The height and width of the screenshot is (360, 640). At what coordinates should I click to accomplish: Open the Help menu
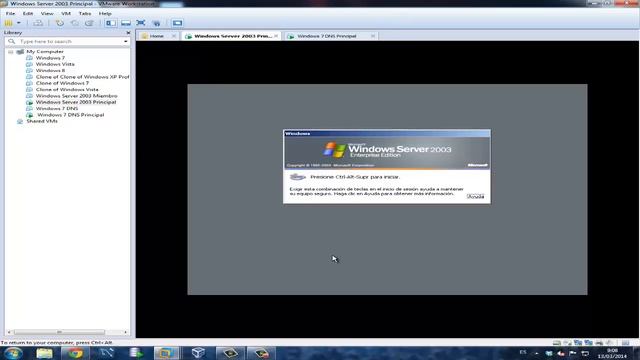point(105,13)
